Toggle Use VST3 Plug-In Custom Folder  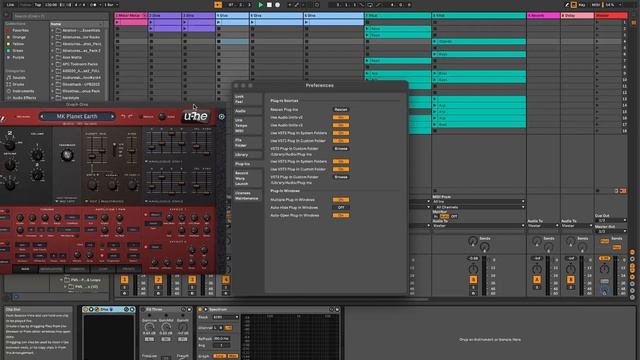point(340,169)
